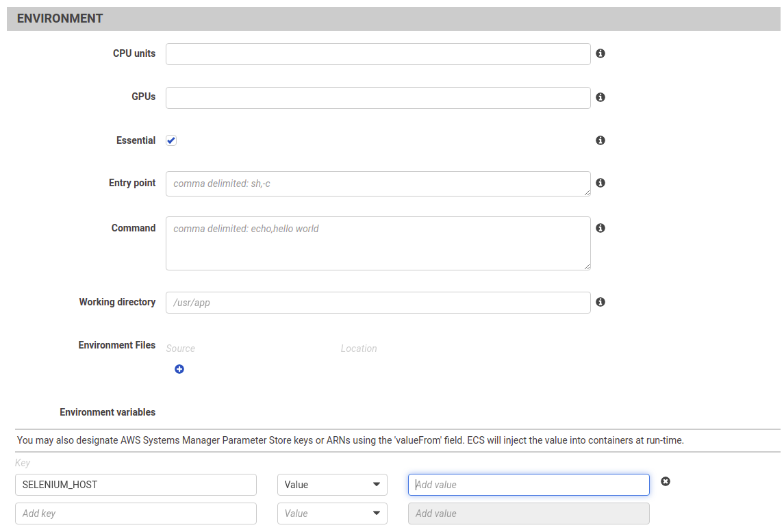
Task: Focus the GPUs text box
Action: point(378,98)
